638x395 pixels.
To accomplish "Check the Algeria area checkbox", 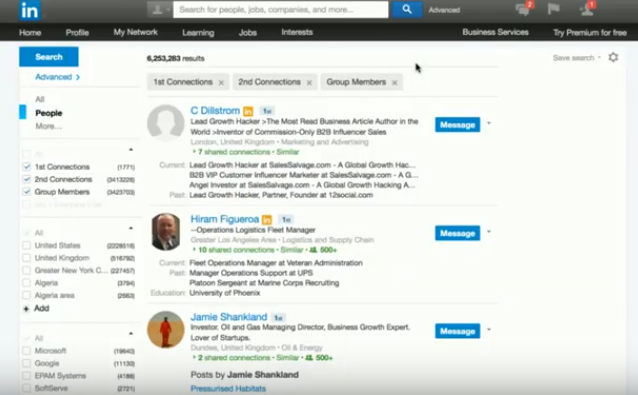I will click(x=26, y=295).
